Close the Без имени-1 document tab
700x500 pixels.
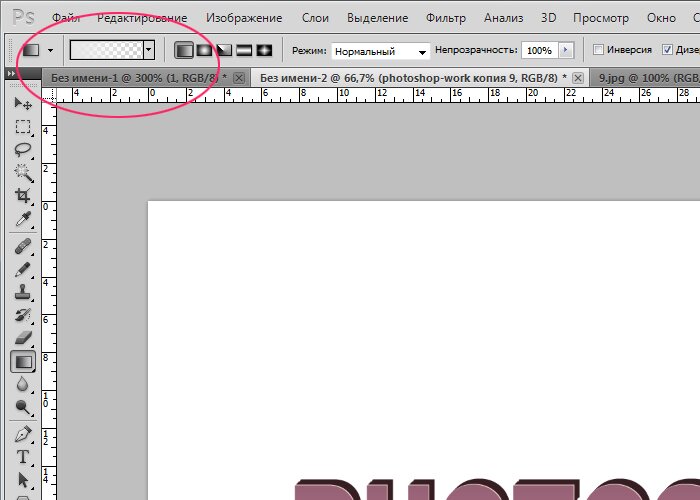tap(239, 78)
